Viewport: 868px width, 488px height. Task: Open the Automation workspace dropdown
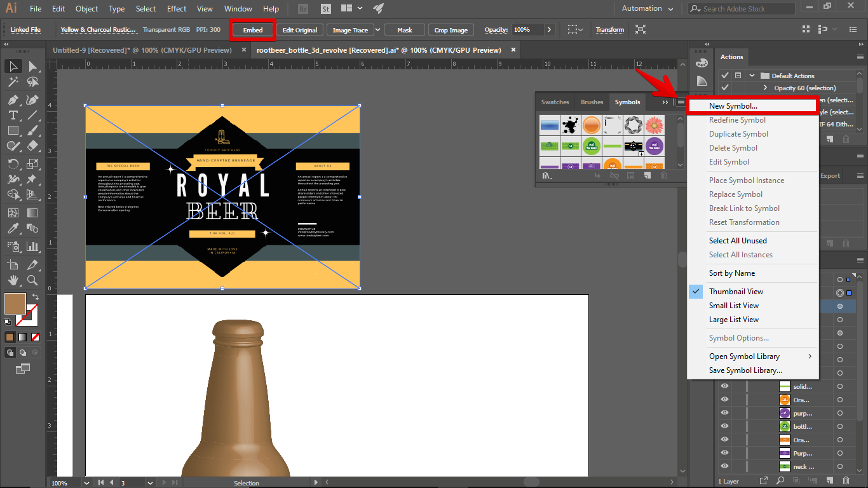pos(648,9)
